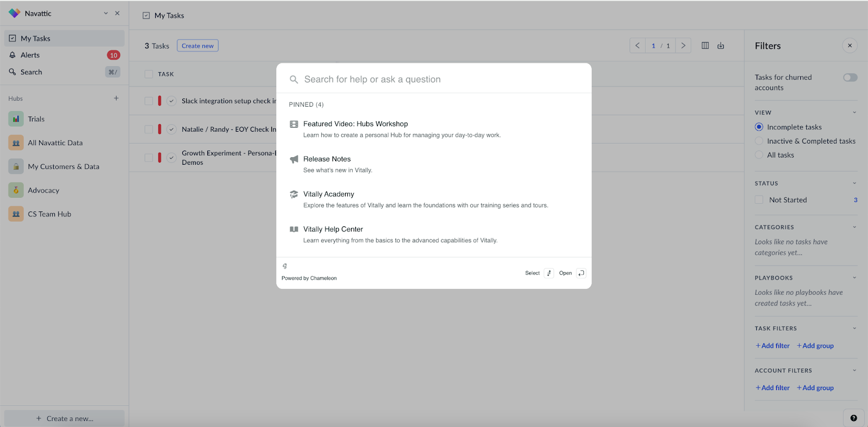Check the Not Started status checkbox
The image size is (868, 427).
(759, 200)
